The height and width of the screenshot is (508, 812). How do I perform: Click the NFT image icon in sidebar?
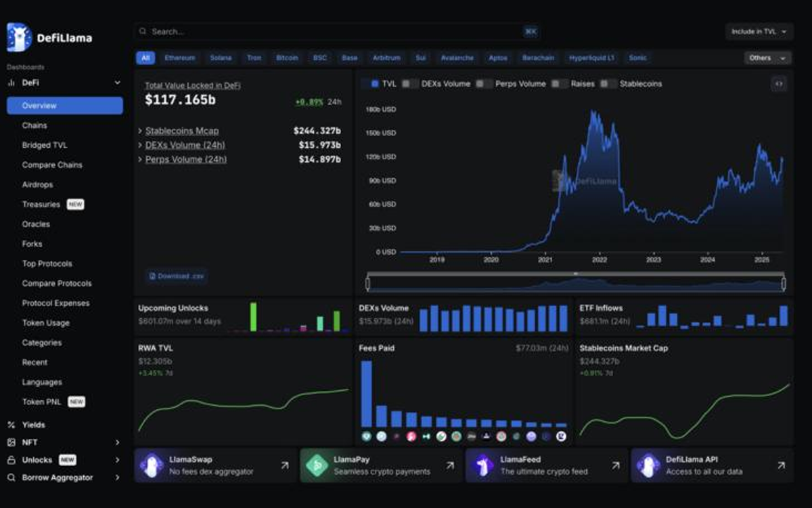tap(11, 442)
